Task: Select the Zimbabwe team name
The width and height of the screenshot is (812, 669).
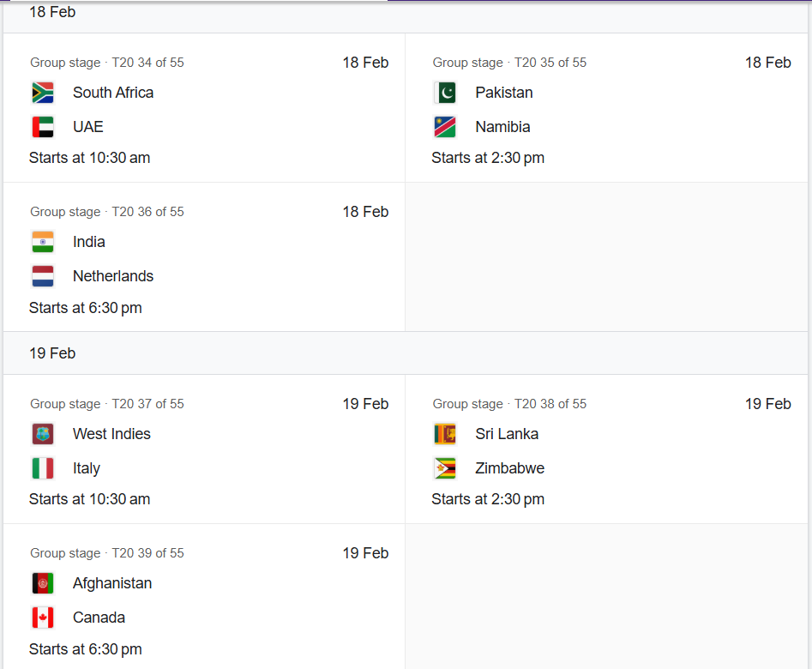Action: 509,468
